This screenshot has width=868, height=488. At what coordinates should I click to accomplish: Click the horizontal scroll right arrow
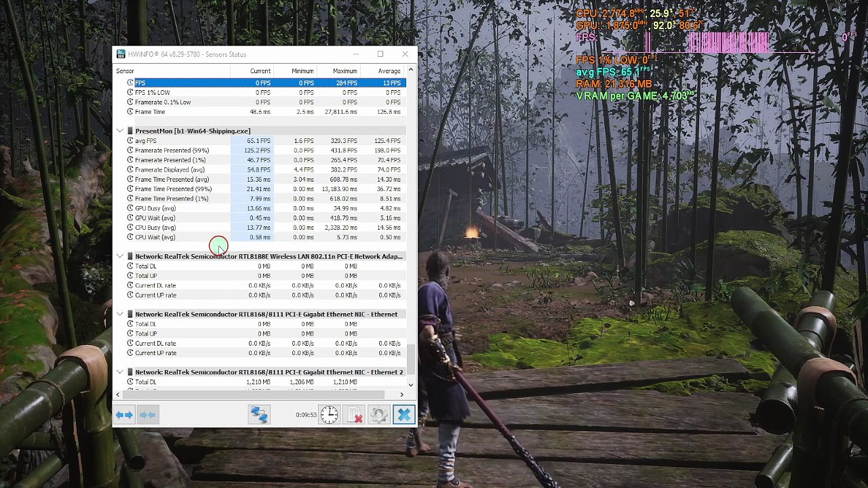click(401, 394)
